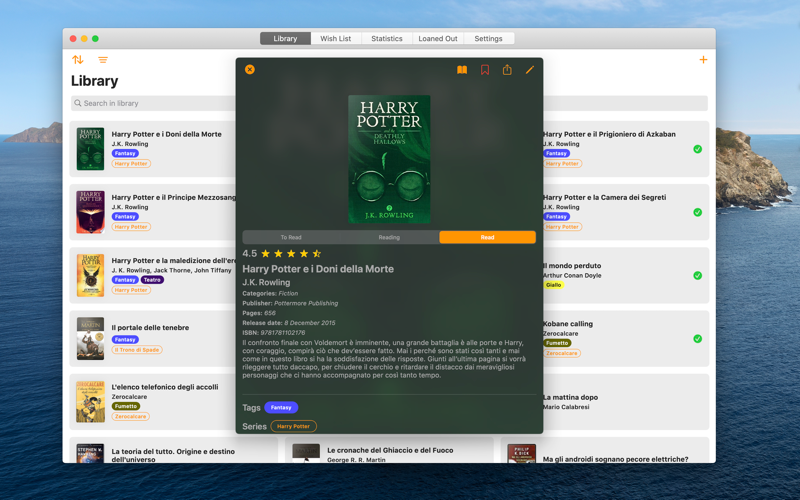This screenshot has width=800, height=500.
Task: Open Harry Potter e la maledizione entry
Action: pos(153,276)
